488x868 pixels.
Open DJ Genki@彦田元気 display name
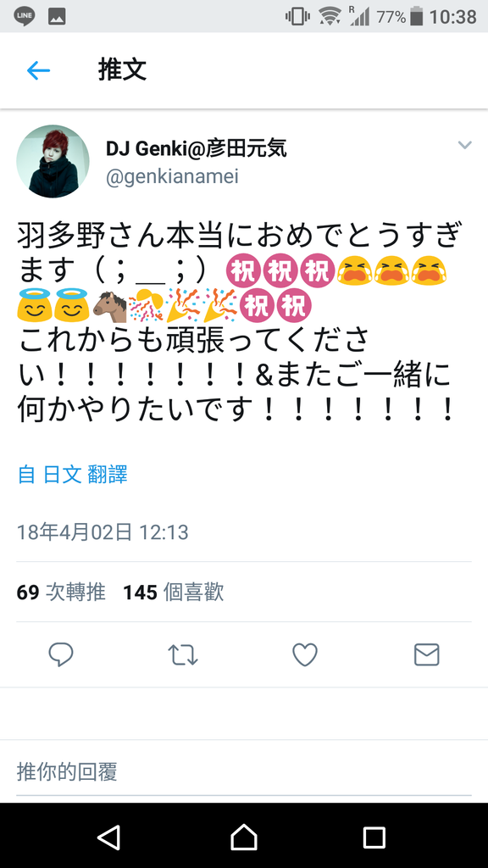(197, 147)
